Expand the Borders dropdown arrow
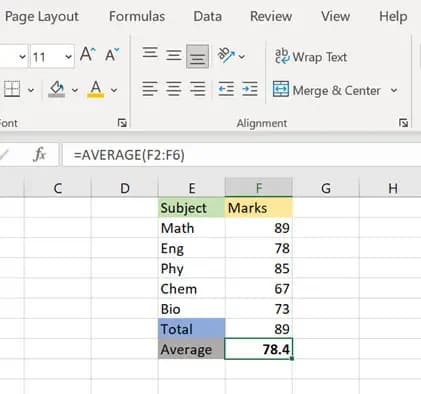421x394 pixels. [x=31, y=90]
